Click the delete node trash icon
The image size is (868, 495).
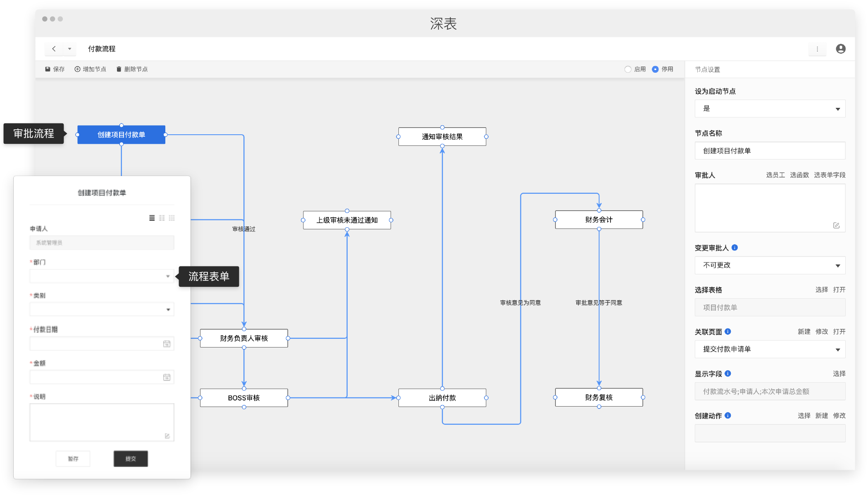point(119,69)
